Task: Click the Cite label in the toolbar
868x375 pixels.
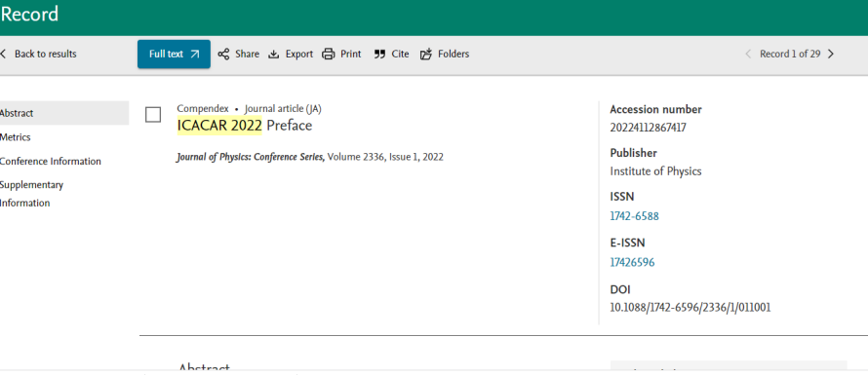Action: pyautogui.click(x=400, y=55)
